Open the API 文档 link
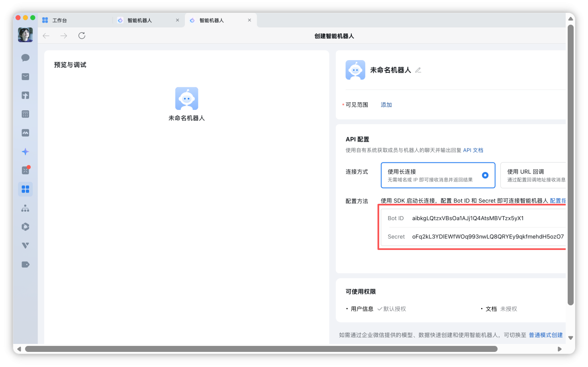588x367 pixels. [473, 150]
